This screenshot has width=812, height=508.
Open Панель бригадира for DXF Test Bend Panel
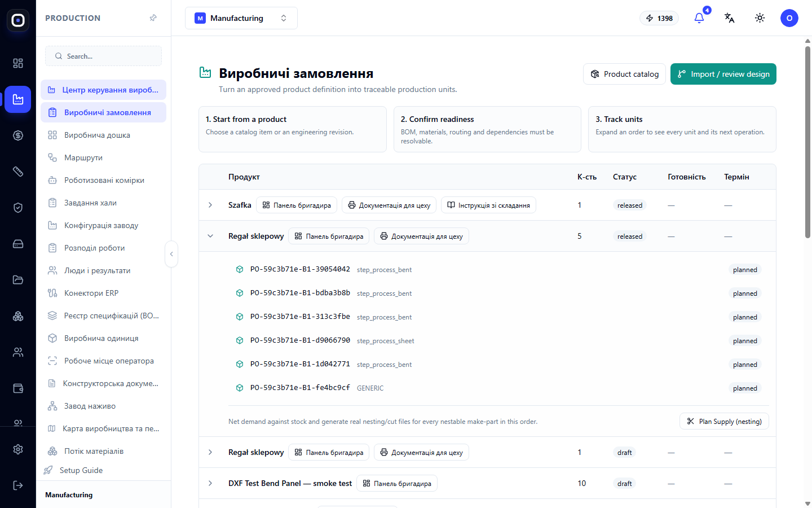tap(397, 483)
